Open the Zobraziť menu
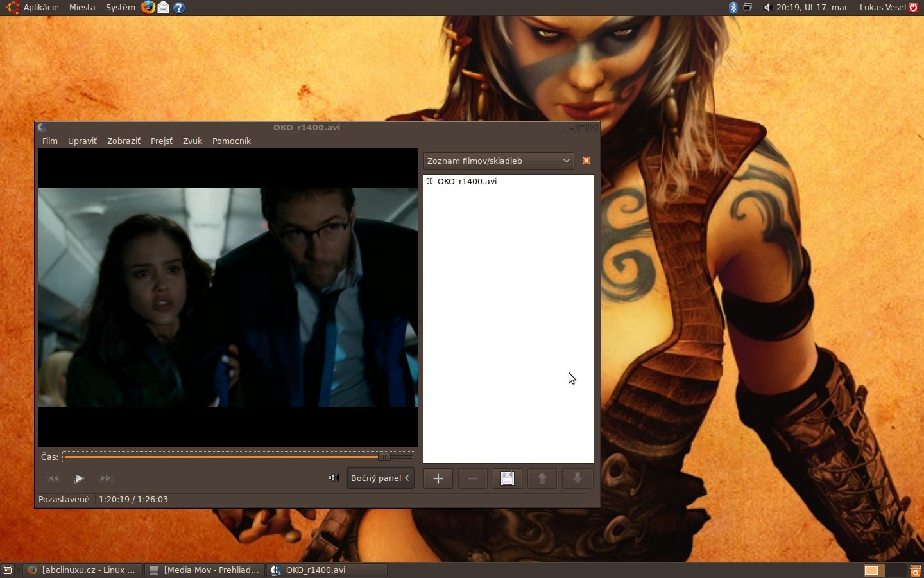 click(x=124, y=141)
